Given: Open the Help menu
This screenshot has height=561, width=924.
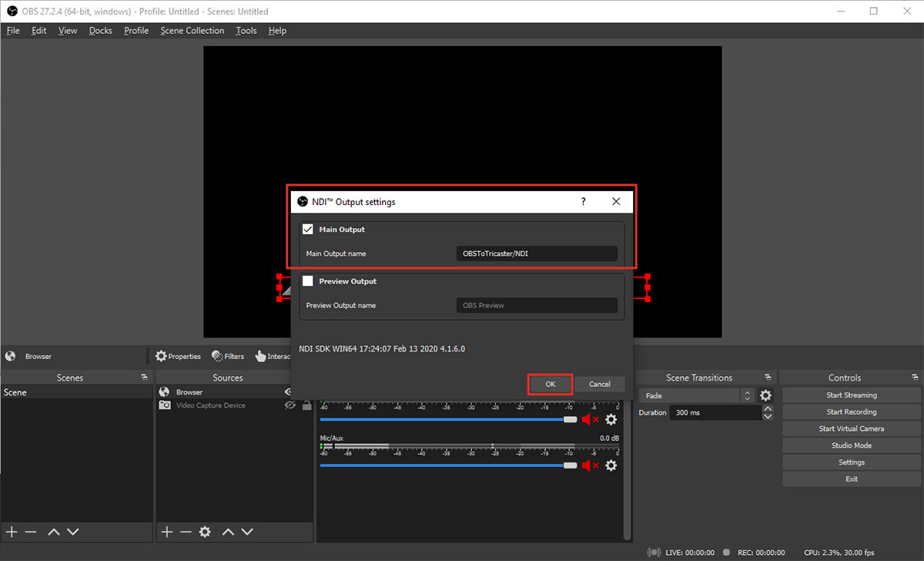Looking at the screenshot, I should click(277, 31).
